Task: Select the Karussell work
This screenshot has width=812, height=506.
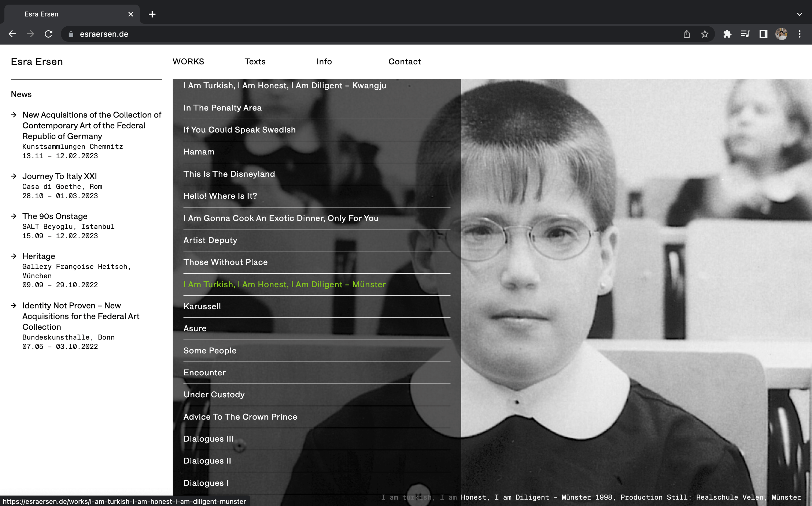Action: [202, 307]
